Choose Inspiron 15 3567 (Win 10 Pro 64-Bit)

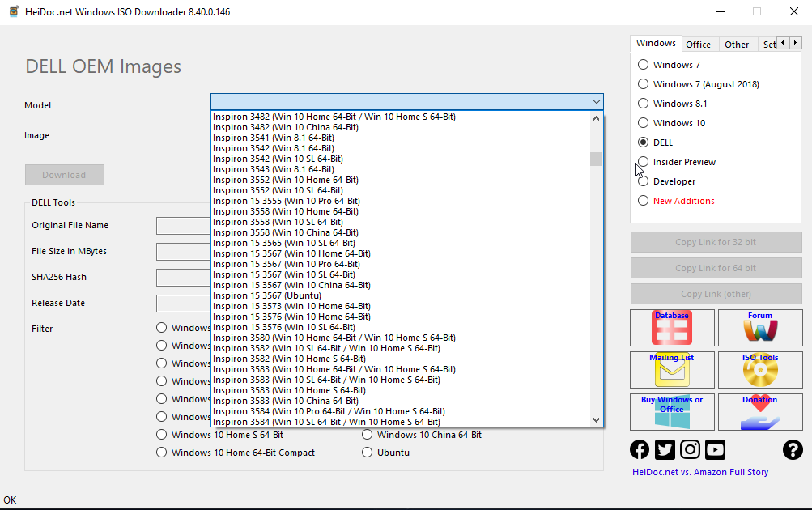[x=401, y=264]
